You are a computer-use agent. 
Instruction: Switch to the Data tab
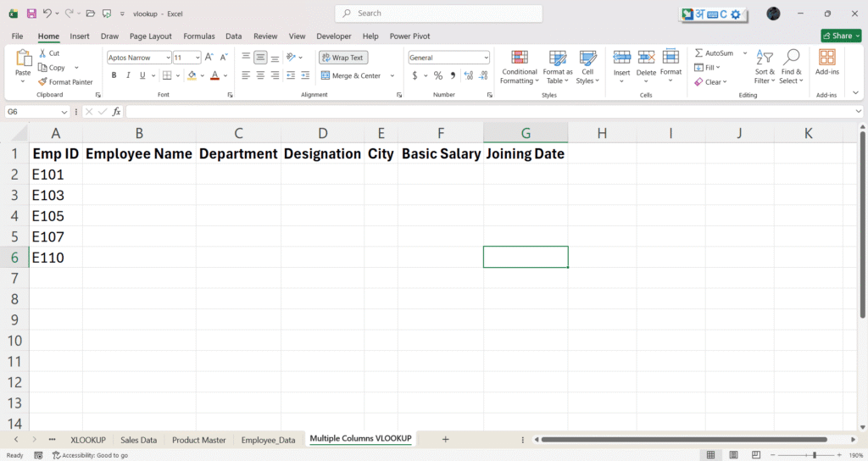234,36
